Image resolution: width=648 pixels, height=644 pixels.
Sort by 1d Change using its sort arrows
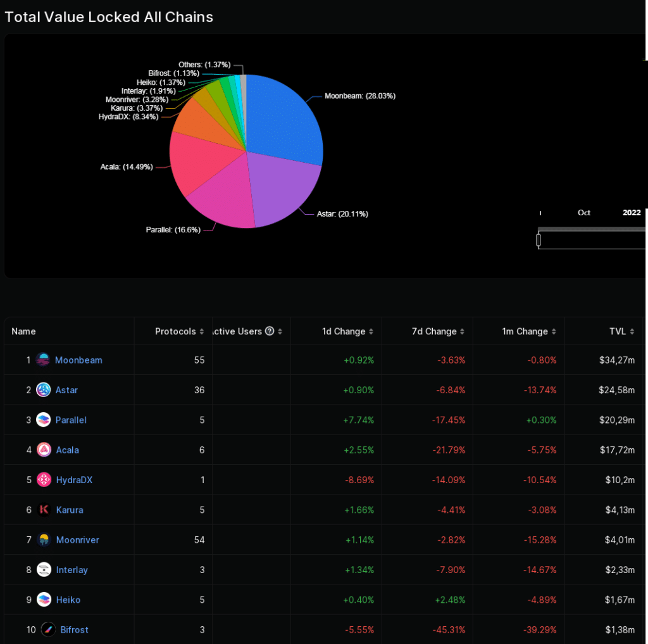(371, 331)
